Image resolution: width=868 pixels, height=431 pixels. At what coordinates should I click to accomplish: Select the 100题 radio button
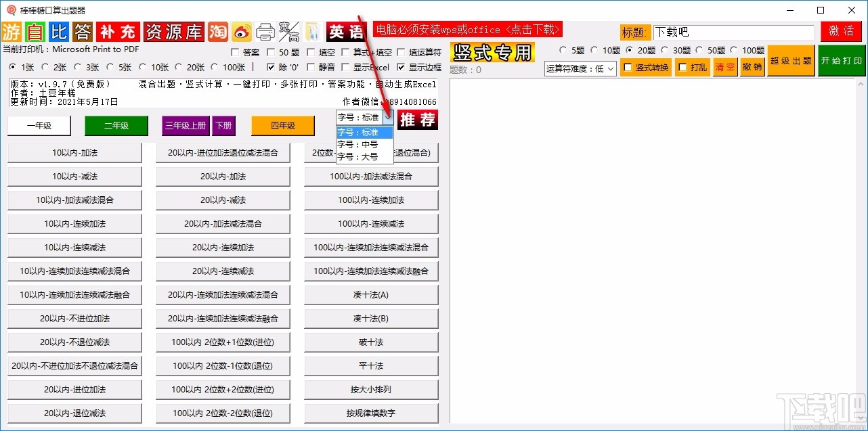[734, 49]
